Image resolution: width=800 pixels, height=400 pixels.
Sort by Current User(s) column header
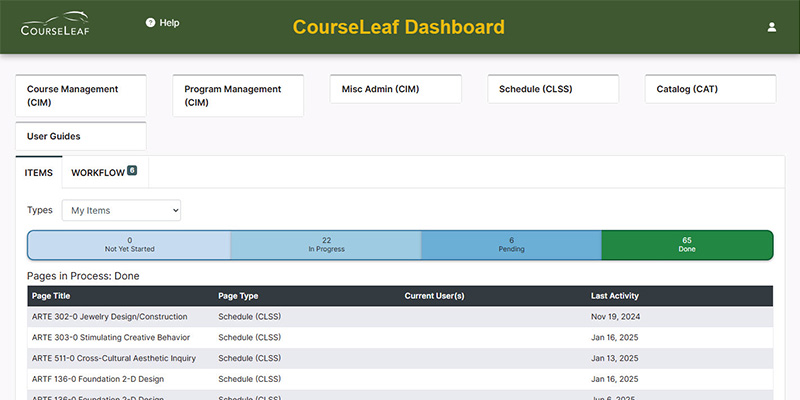435,296
